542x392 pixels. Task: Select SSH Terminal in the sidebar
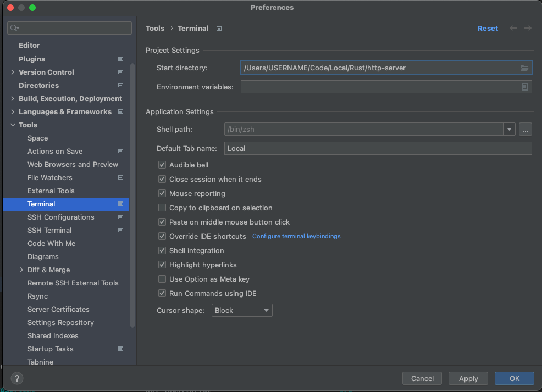tap(48, 230)
